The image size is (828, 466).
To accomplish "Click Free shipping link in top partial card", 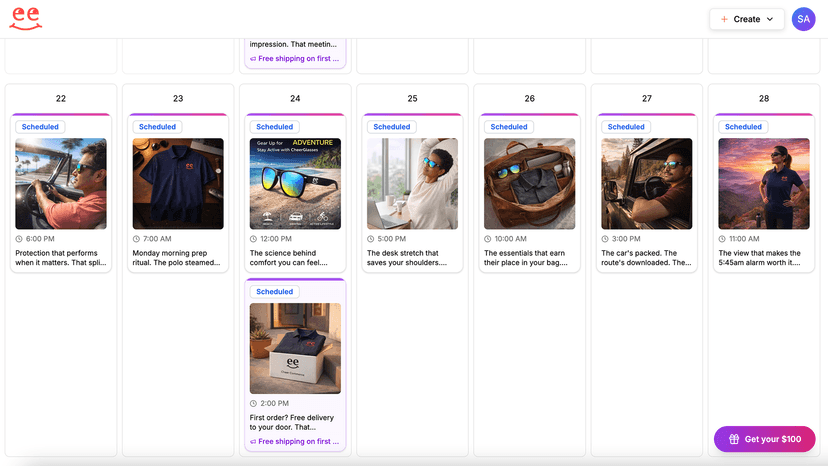I will (298, 59).
